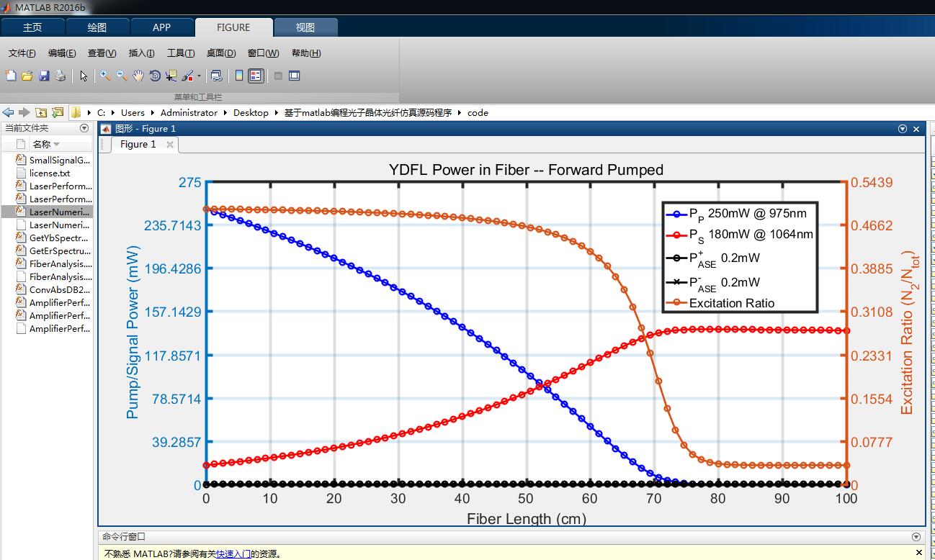Open a file using the folder icon
This screenshot has width=935, height=560.
point(27,76)
